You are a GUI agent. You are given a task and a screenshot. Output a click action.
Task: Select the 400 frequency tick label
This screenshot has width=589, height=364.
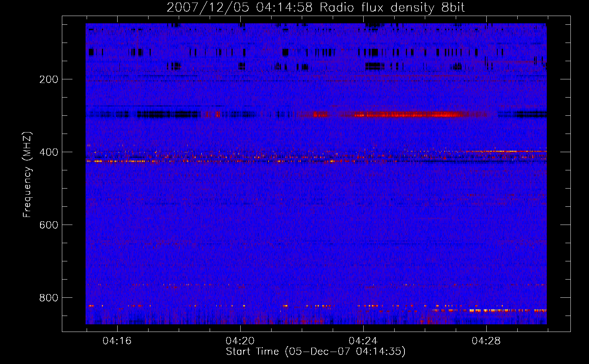pyautogui.click(x=49, y=152)
